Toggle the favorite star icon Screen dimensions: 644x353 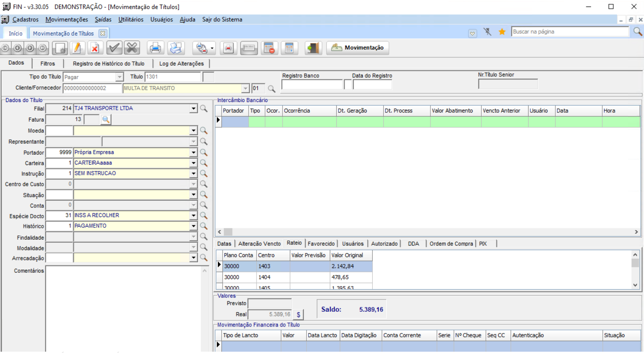(502, 32)
